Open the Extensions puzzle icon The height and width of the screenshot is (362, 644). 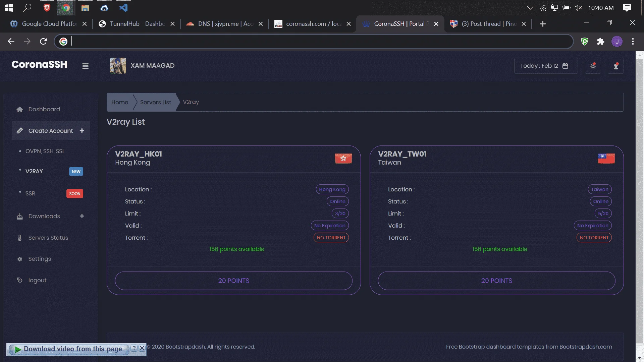[601, 41]
